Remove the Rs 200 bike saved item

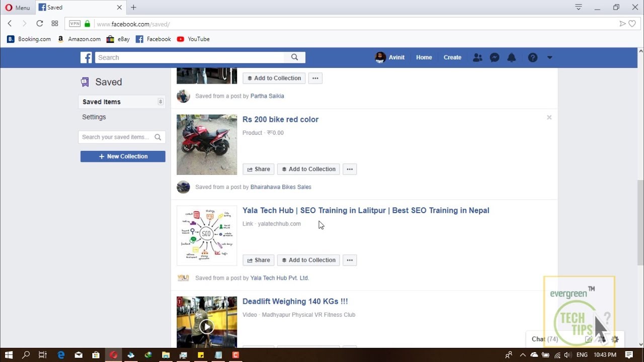click(x=549, y=117)
